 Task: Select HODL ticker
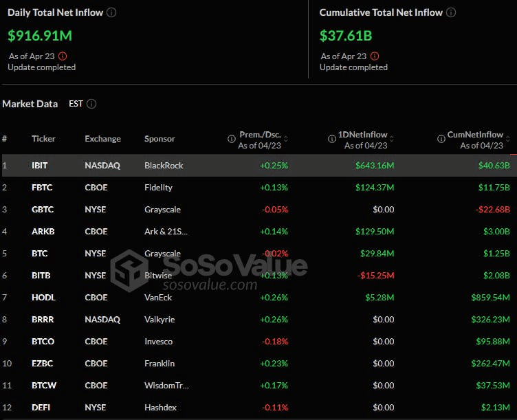pyautogui.click(x=43, y=298)
